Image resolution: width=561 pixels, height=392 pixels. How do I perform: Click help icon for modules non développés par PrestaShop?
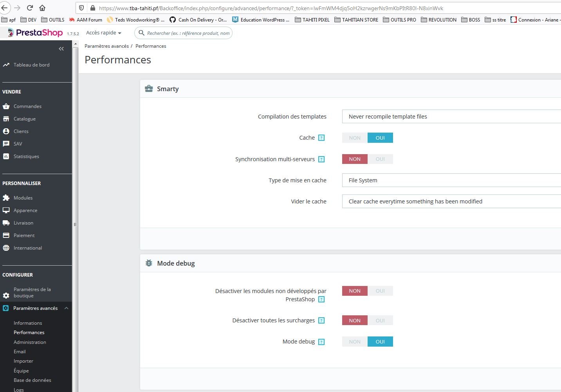(321, 299)
